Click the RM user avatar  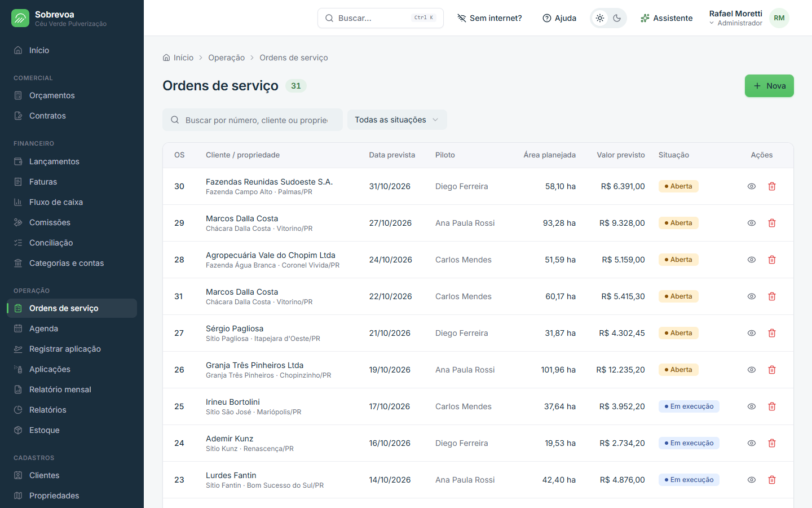pyautogui.click(x=779, y=18)
